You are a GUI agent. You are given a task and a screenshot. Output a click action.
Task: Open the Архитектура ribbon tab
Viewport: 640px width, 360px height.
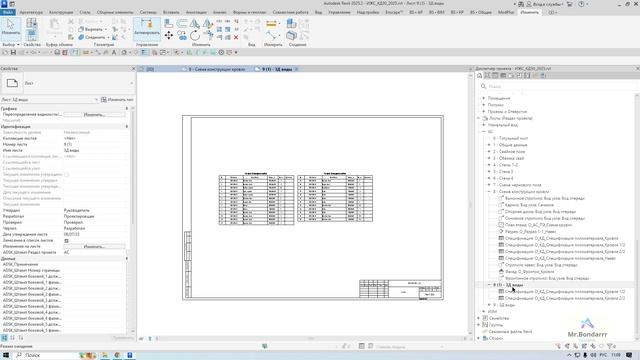(31, 12)
